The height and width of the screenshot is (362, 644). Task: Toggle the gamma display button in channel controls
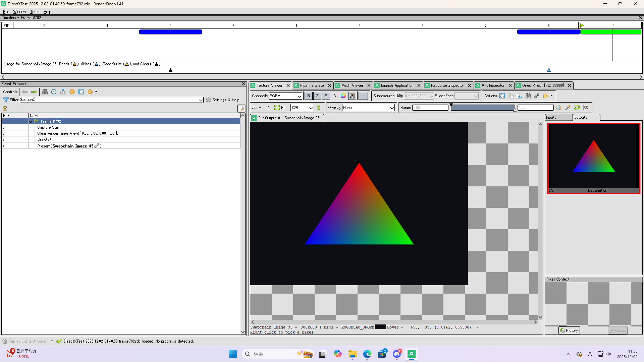pos(363,96)
